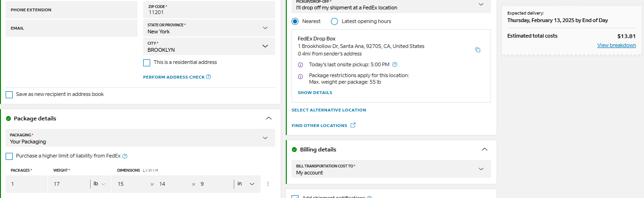Click the Zip Code field with 11201
Image resolution: width=644 pixels, height=198 pixels.
[209, 10]
